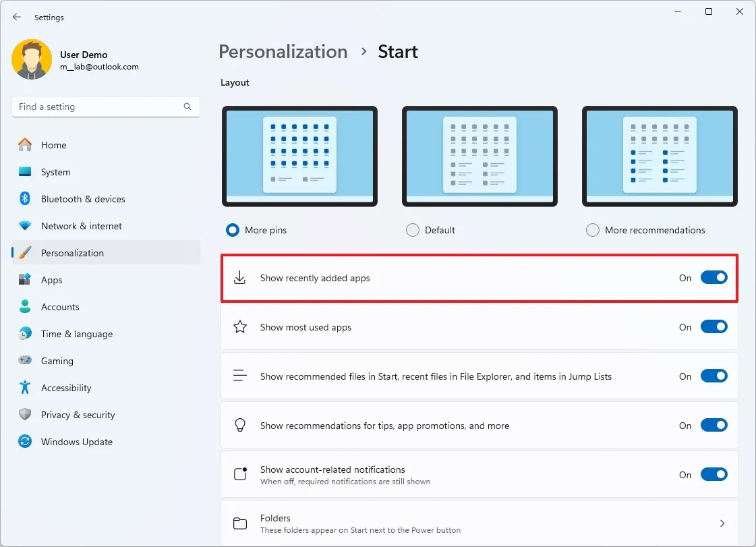The height and width of the screenshot is (547, 756).
Task: Click the Find a setting search box
Action: pos(105,107)
